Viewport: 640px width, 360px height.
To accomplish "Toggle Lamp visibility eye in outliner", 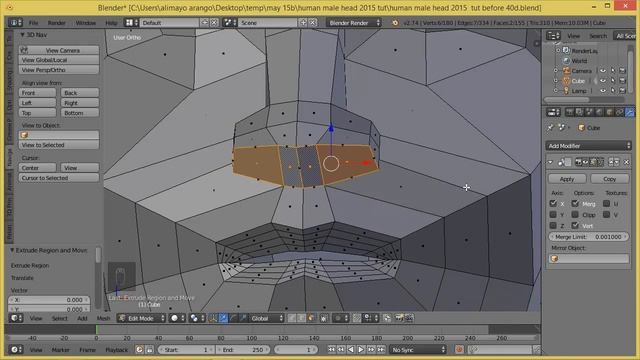I will (x=603, y=91).
